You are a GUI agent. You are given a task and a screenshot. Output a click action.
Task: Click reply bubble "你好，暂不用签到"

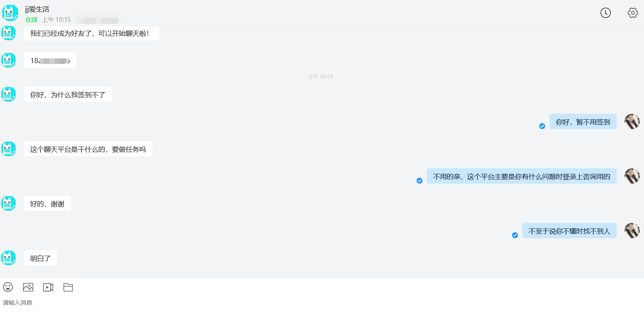click(583, 122)
